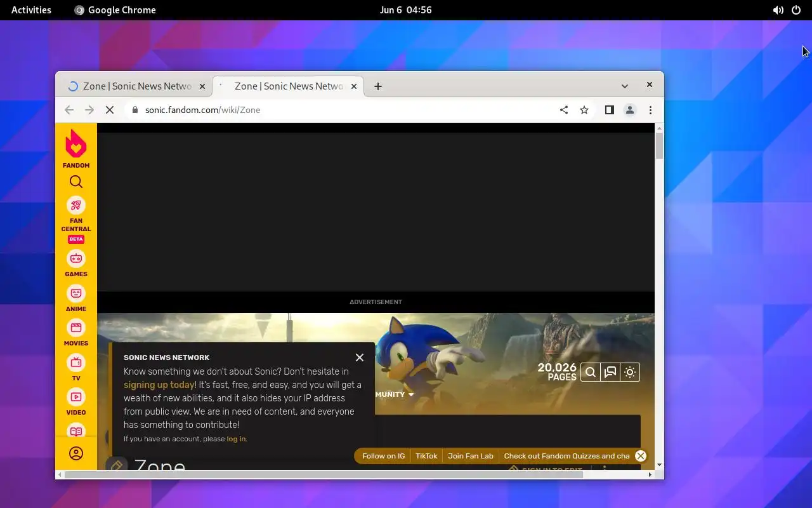This screenshot has width=812, height=508.
Task: Open system volume icon menu
Action: (778, 10)
